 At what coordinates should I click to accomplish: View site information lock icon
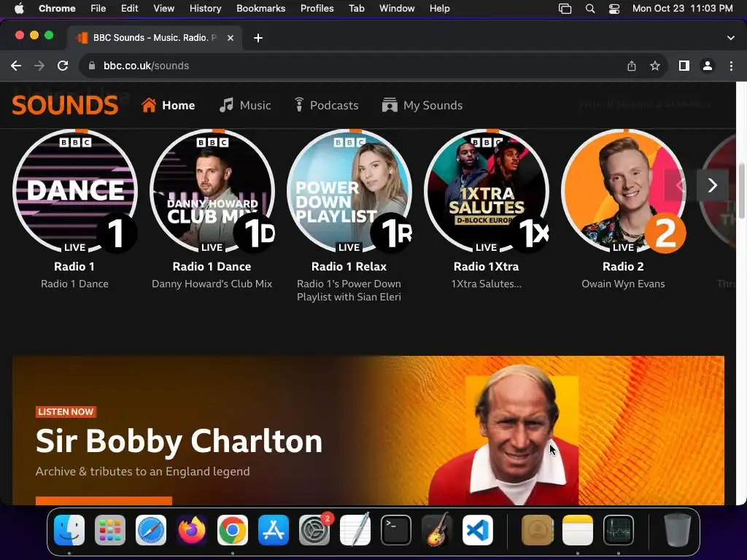coord(93,66)
